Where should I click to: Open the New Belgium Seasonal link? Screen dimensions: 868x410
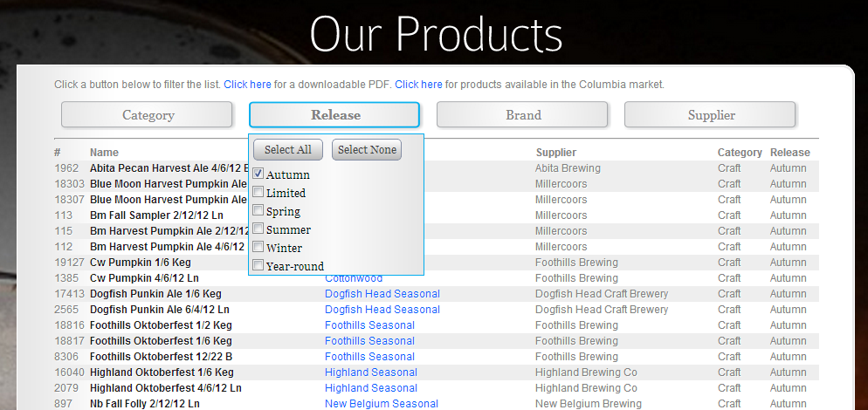point(382,404)
